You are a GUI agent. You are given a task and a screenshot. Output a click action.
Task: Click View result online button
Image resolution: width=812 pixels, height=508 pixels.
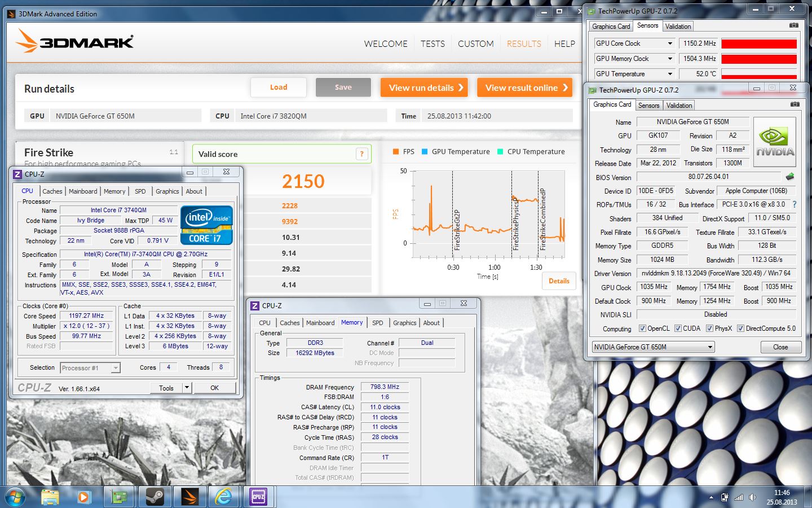(524, 87)
